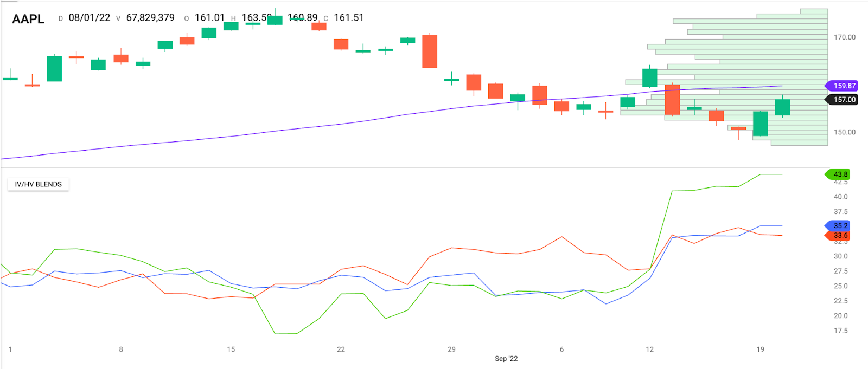The image size is (868, 369).
Task: Click the Sep '22 month label
Action: (x=506, y=359)
